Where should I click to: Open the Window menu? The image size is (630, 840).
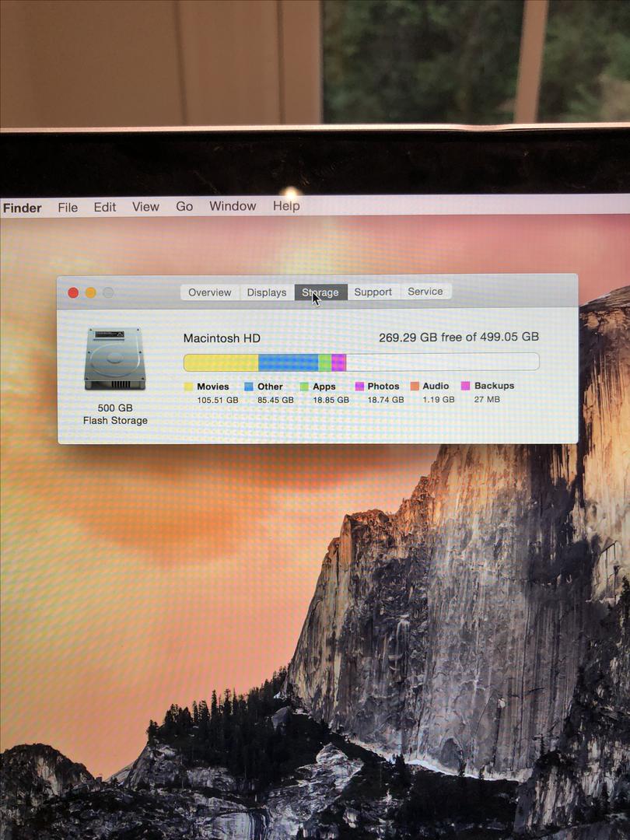(233, 205)
